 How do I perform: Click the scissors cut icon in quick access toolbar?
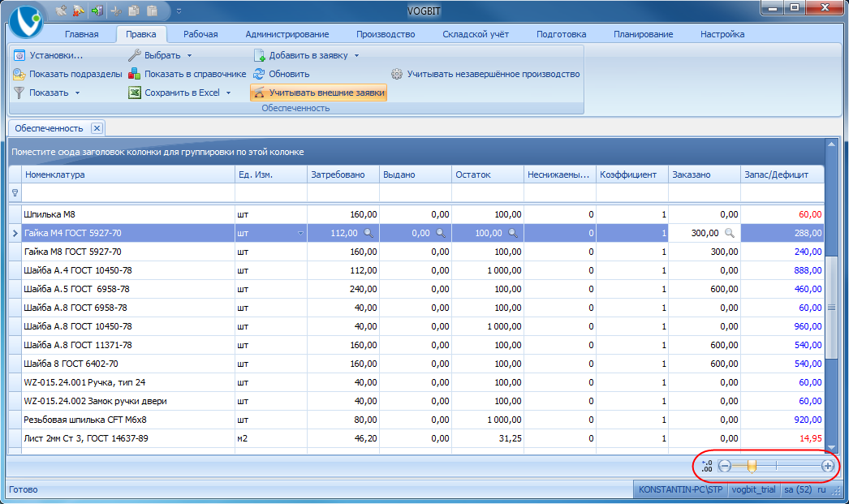(116, 11)
